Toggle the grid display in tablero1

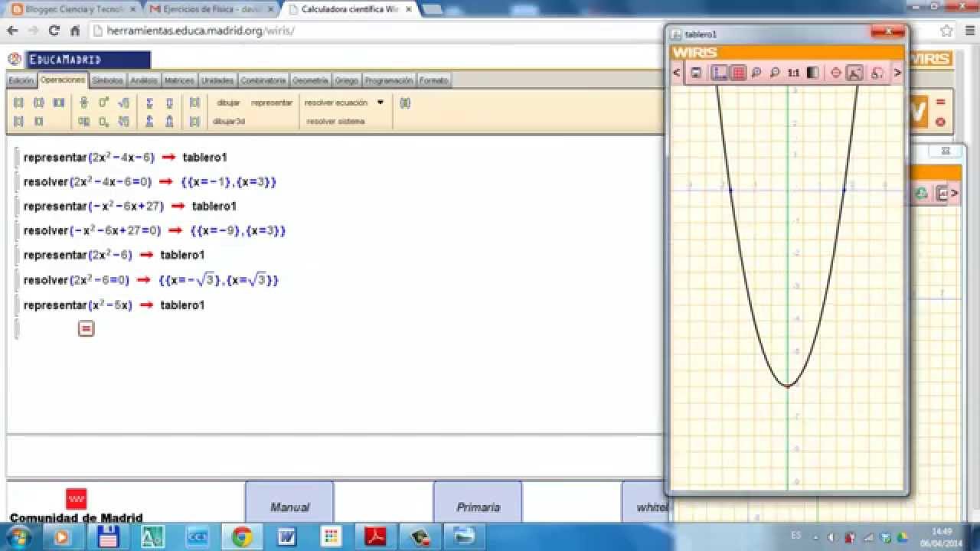[x=738, y=73]
